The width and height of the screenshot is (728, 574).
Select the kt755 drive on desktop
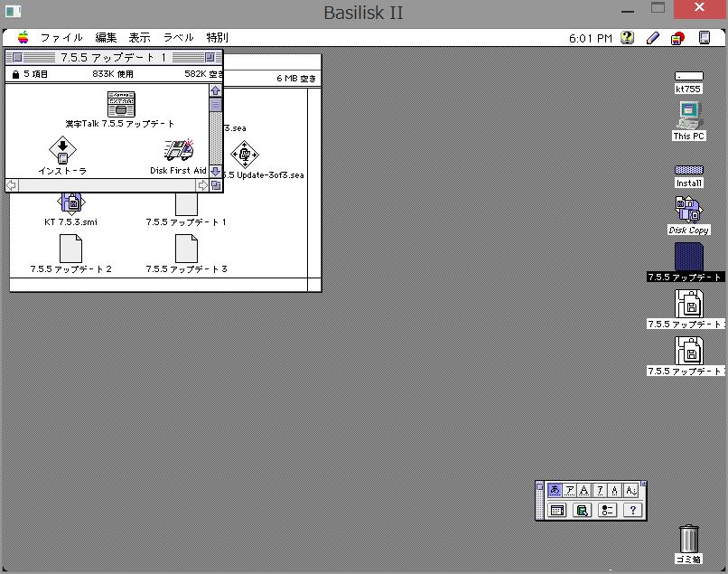coord(688,76)
